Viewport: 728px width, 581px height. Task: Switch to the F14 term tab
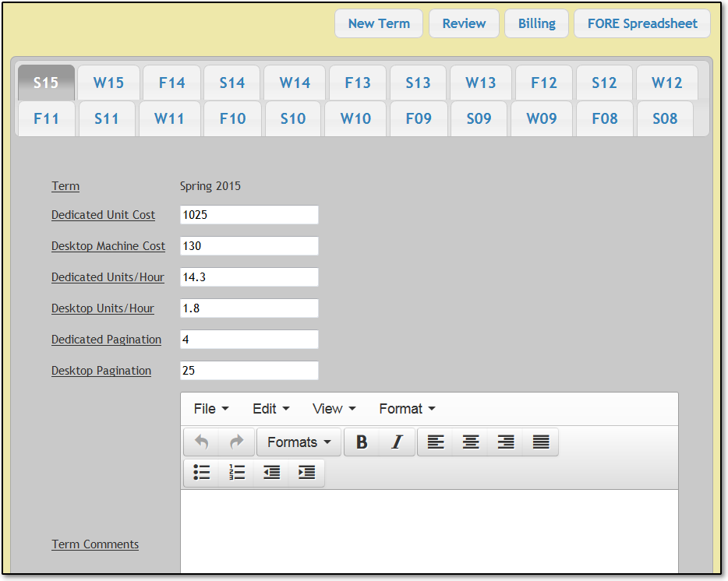pyautogui.click(x=171, y=83)
